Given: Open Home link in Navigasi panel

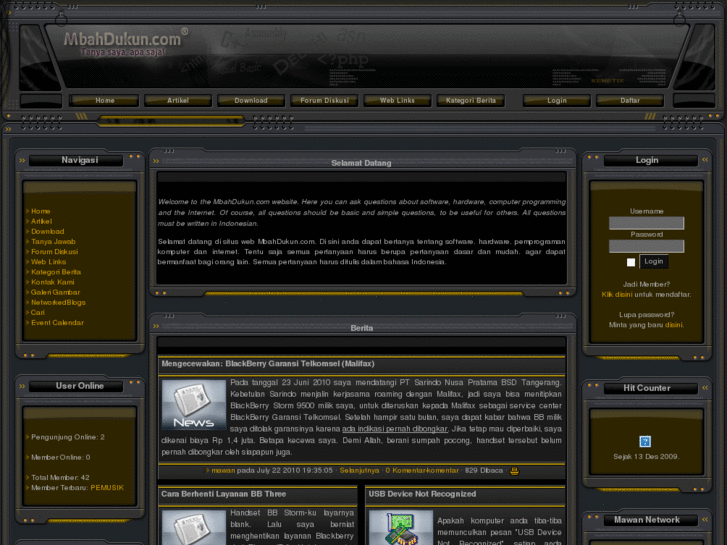Looking at the screenshot, I should 40,211.
